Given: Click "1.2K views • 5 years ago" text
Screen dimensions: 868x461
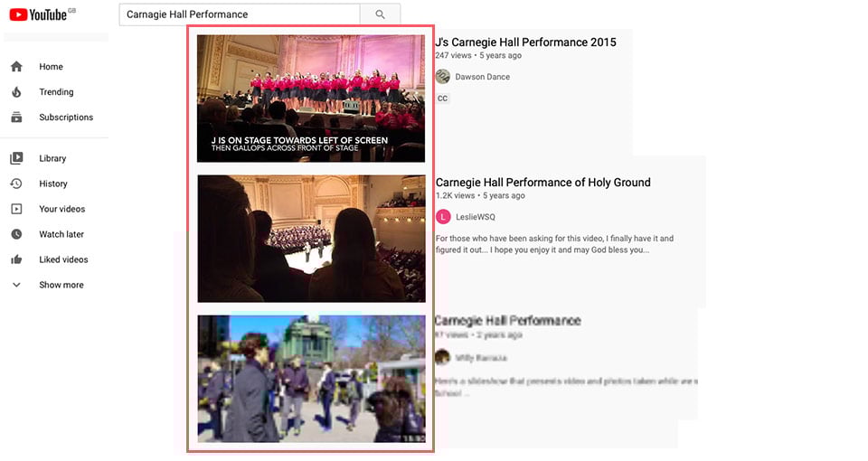Looking at the screenshot, I should 480,195.
